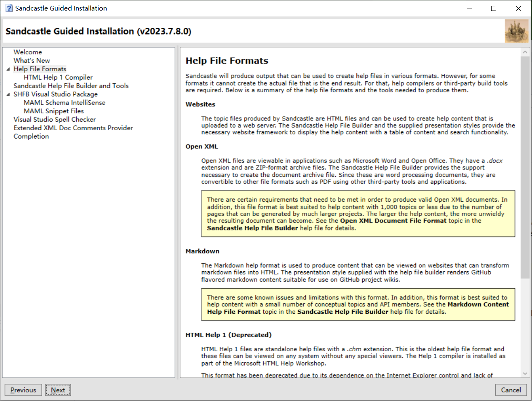The height and width of the screenshot is (401, 532).
Task: Open the HTML Help 1 Compiler page
Action: point(58,78)
